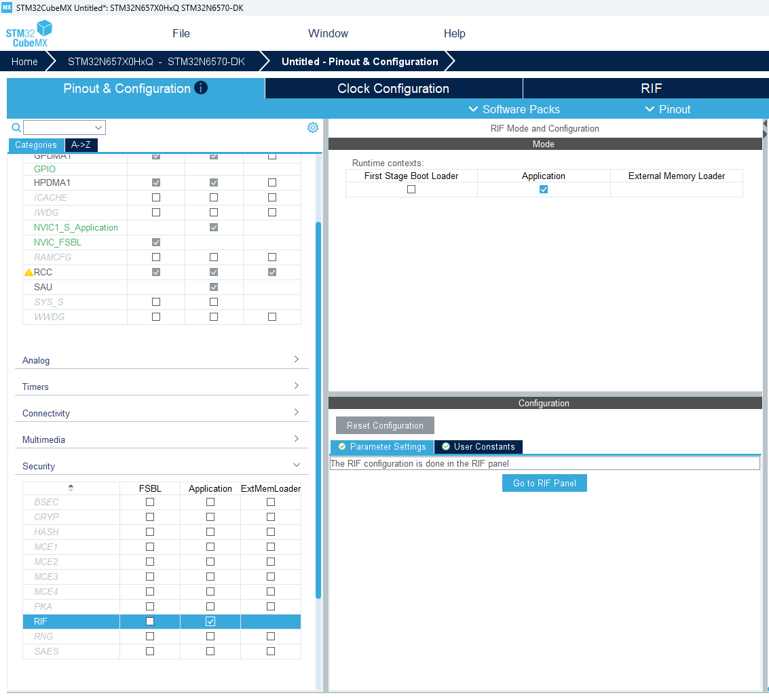
Task: Open the peripheral search dropdown
Action: pyautogui.click(x=98, y=128)
